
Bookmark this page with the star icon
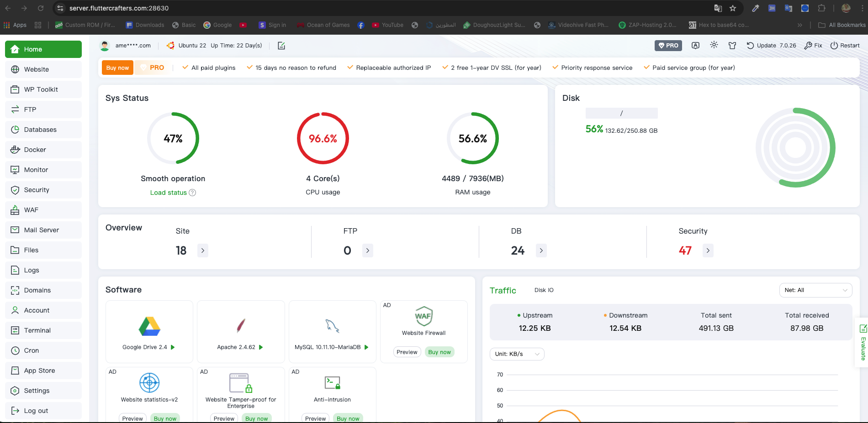733,8
